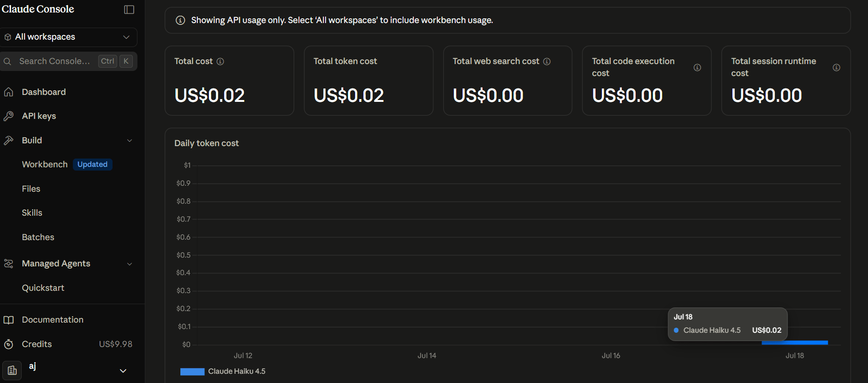Collapse the Build section chevron
868x383 pixels.
(x=130, y=141)
